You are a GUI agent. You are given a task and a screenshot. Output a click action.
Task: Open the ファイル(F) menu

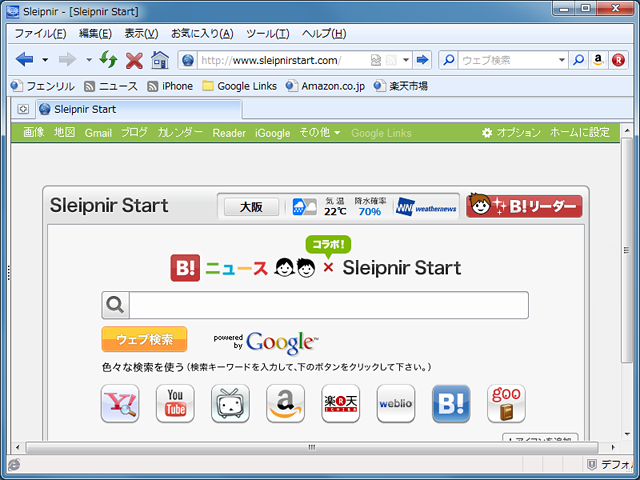[40, 33]
